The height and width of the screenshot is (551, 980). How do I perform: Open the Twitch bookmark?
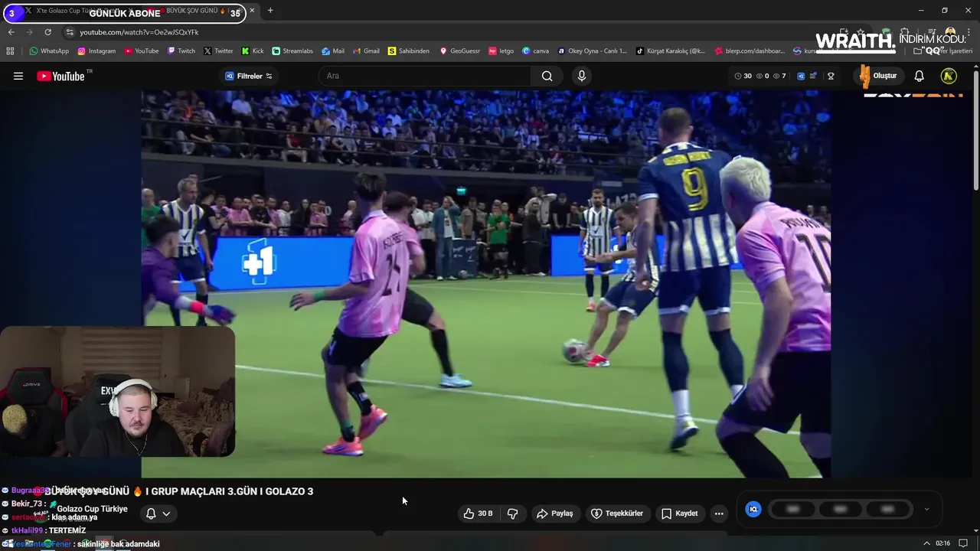[181, 51]
